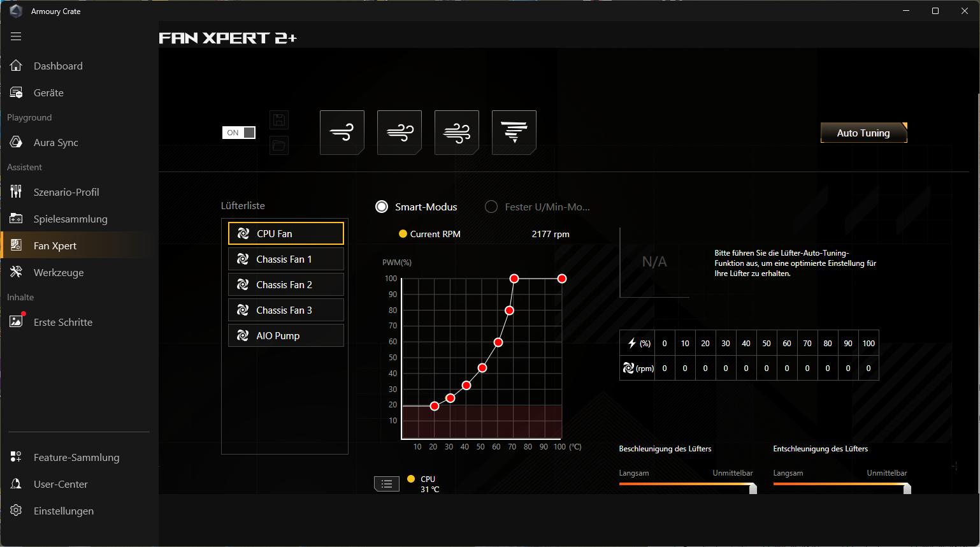Select Chassis Fan 2 in Lüfterliste
The width and height of the screenshot is (980, 547).
285,284
